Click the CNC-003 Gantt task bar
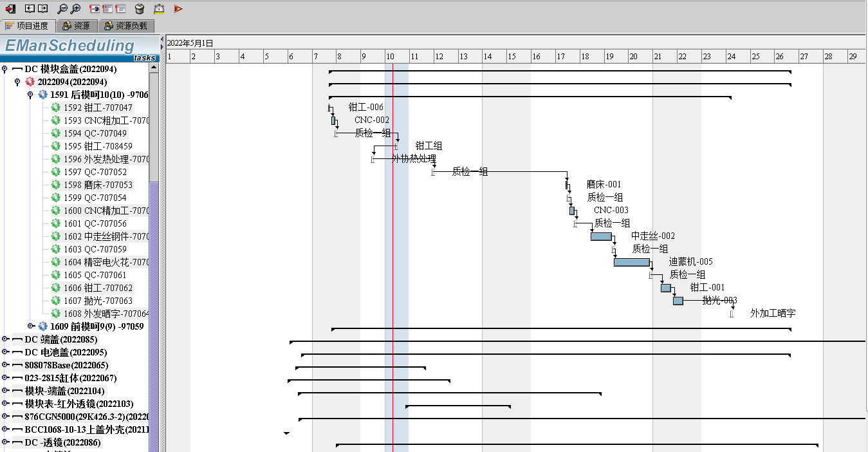Screen dimensions: 868x452 [572, 211]
